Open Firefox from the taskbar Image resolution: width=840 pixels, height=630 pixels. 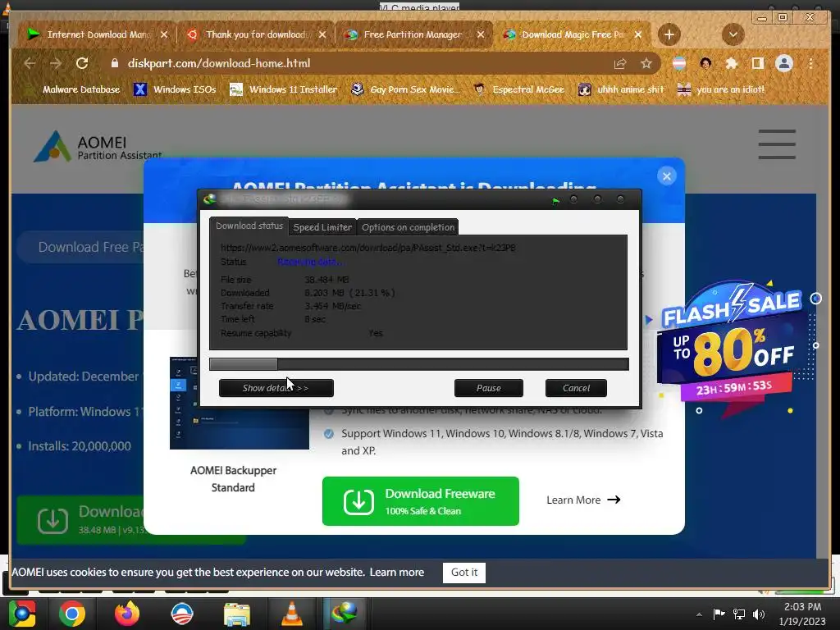coord(127,614)
